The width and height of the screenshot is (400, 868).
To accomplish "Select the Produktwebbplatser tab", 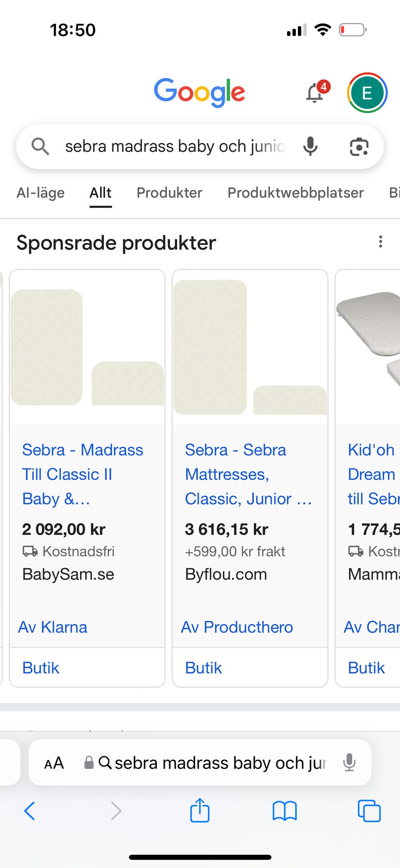I will click(x=295, y=193).
